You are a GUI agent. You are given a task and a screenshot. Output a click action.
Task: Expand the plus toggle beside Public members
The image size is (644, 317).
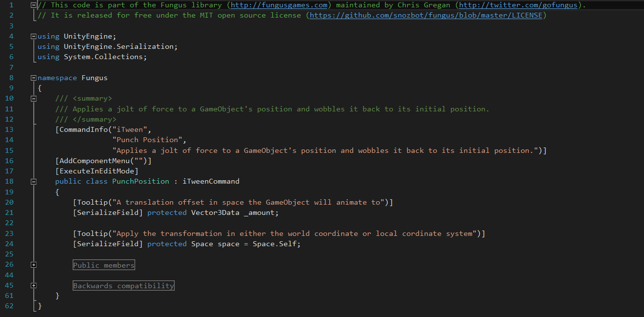[x=33, y=265]
